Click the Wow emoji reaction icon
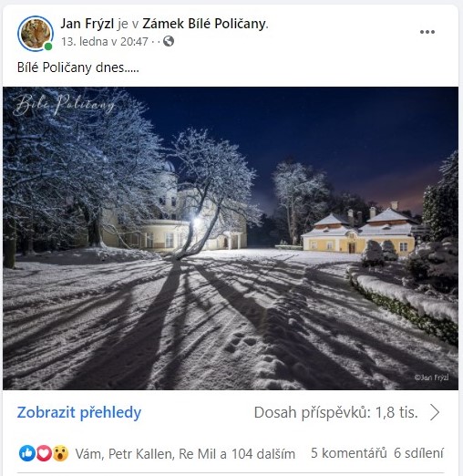 [60, 453]
